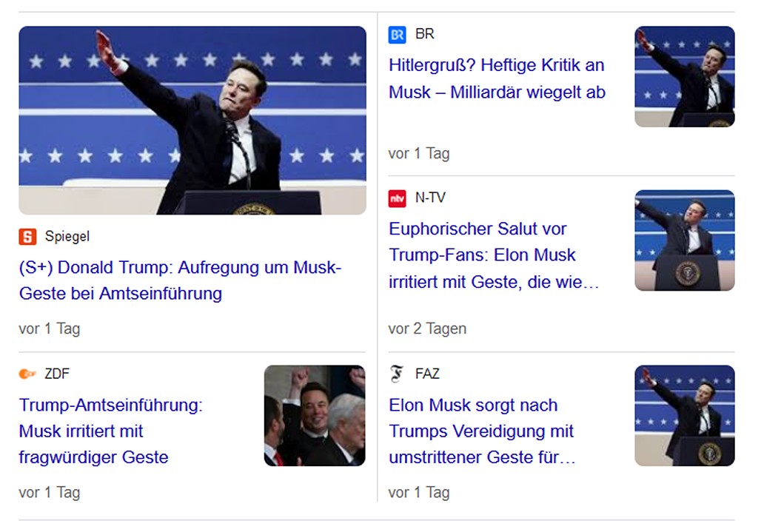Click the "vor 2 Tagen" timestamp
The width and height of the screenshot is (784, 532).
pyautogui.click(x=427, y=329)
